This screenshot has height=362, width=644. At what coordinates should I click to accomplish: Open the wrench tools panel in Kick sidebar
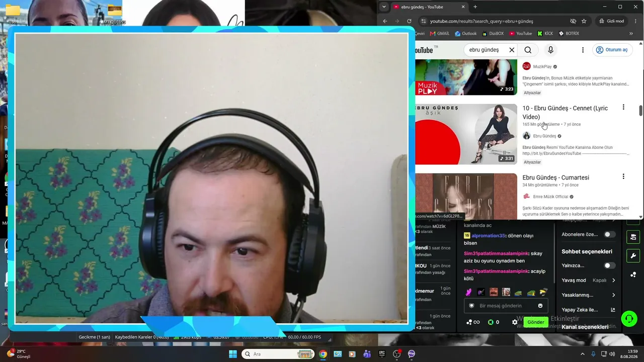633,255
